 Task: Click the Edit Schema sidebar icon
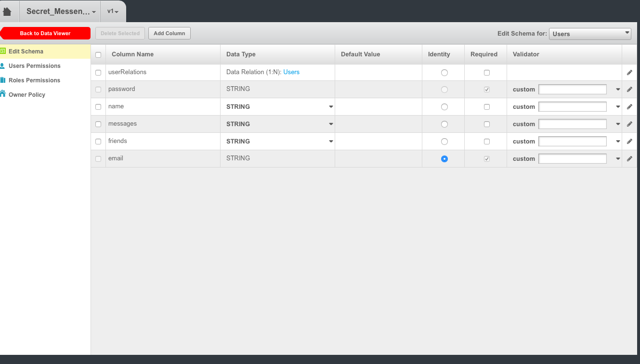(3, 51)
